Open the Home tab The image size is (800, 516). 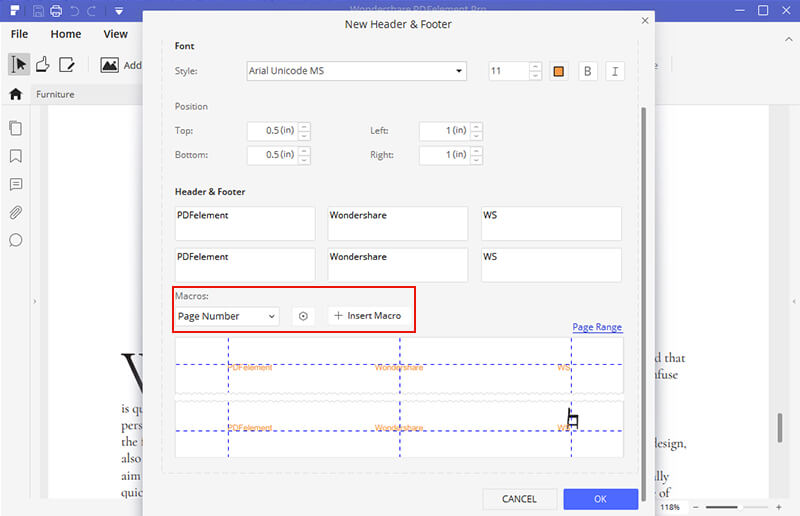pos(66,34)
